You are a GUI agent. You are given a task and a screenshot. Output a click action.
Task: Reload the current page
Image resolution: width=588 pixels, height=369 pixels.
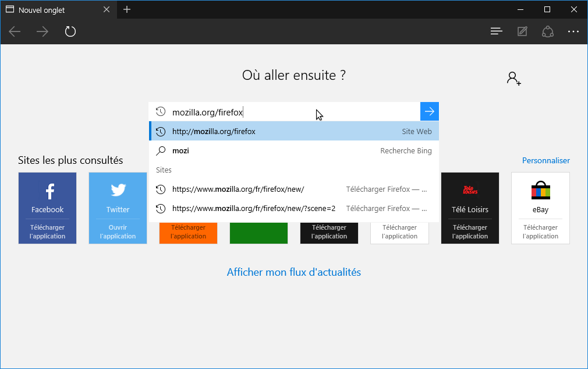pyautogui.click(x=70, y=31)
